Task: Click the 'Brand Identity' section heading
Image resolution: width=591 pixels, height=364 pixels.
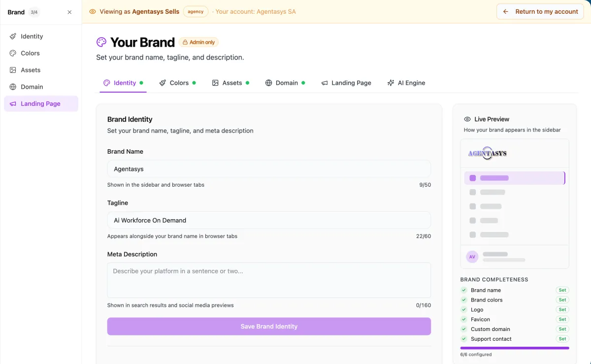Action: (x=130, y=119)
